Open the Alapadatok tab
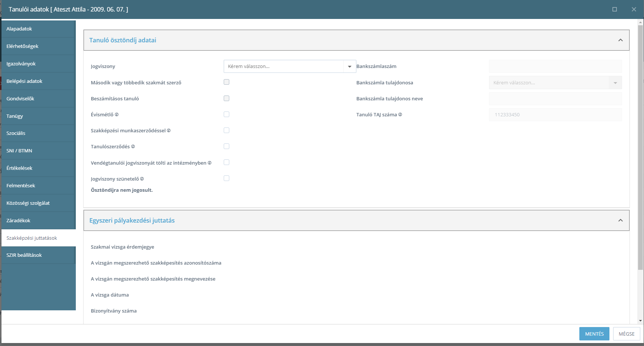Image resolution: width=644 pixels, height=346 pixels. point(38,29)
